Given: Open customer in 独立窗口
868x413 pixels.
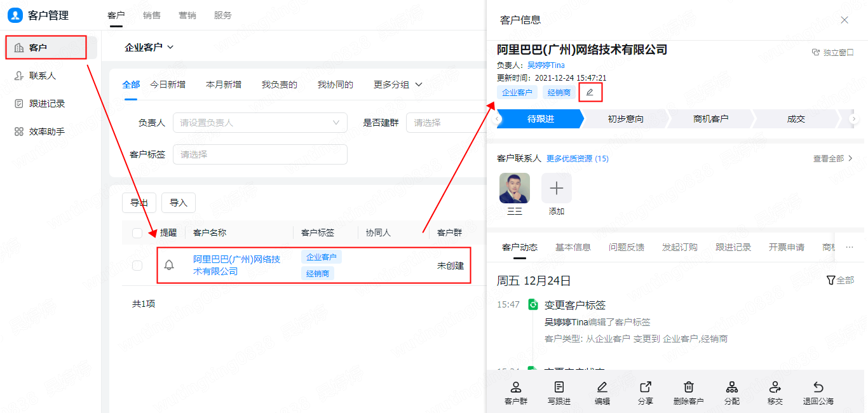Looking at the screenshot, I should coord(832,52).
